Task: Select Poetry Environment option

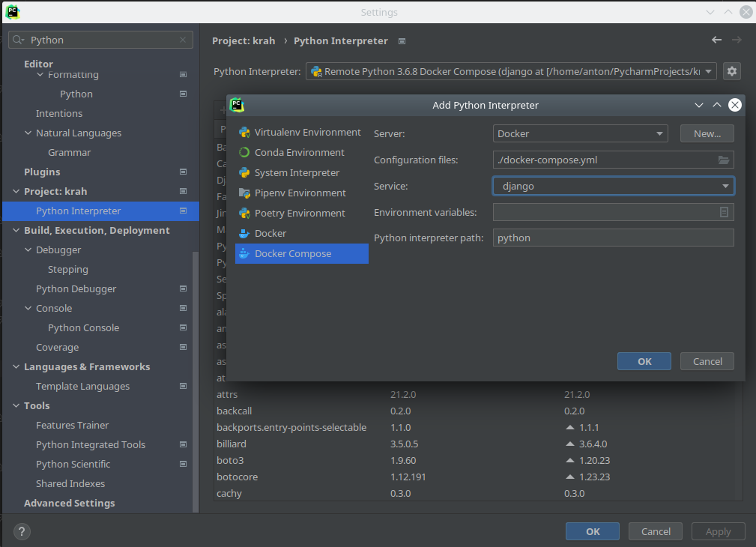Action: pos(302,214)
